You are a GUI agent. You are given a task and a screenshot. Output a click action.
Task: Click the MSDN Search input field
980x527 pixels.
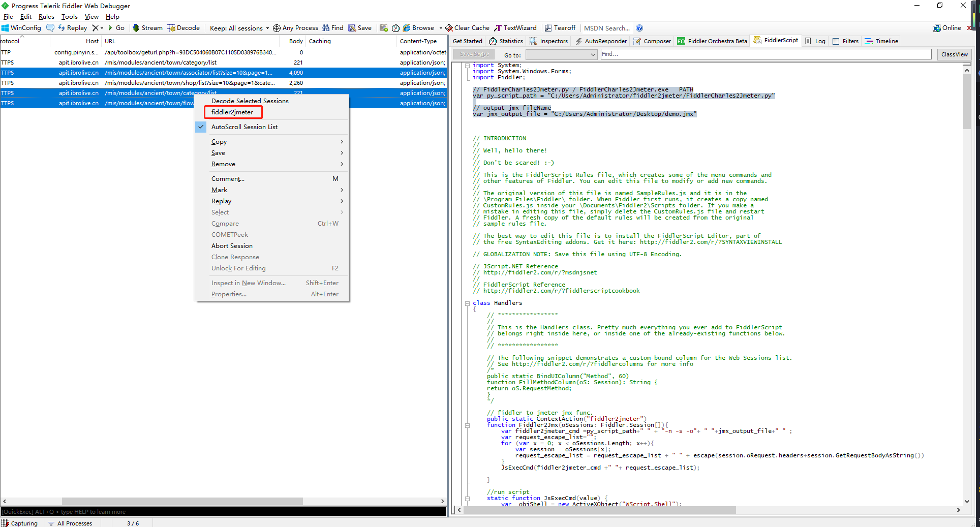607,28
